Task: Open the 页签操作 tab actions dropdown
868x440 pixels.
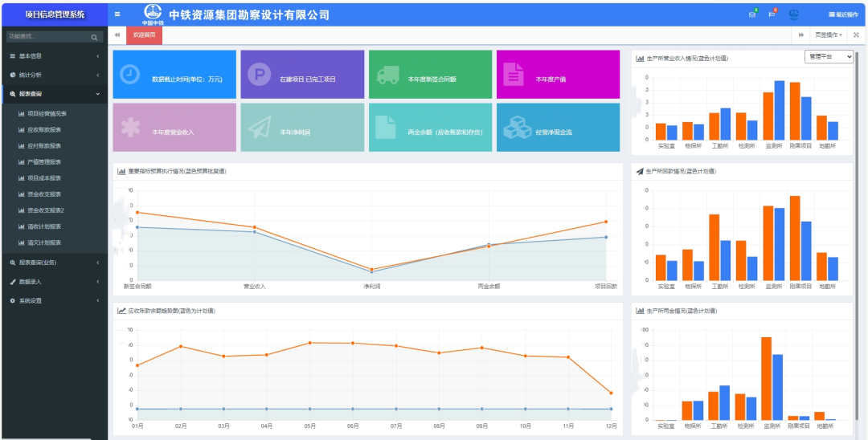Action: 829,35
